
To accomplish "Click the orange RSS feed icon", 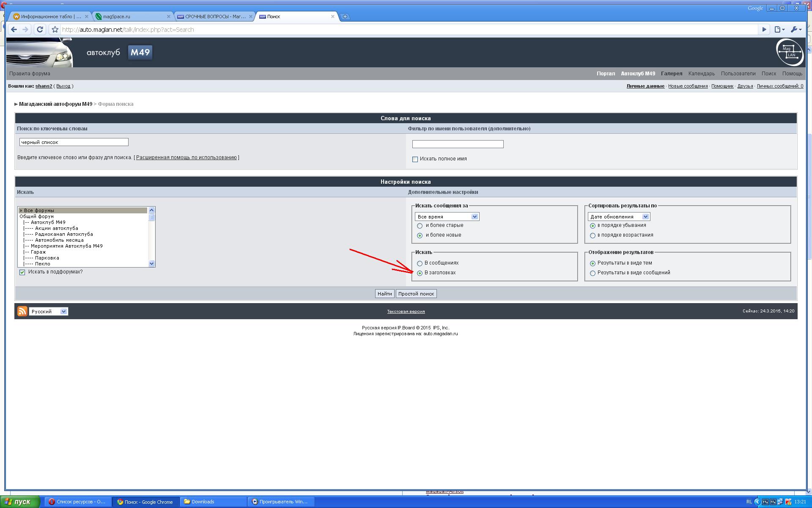I will coord(22,311).
